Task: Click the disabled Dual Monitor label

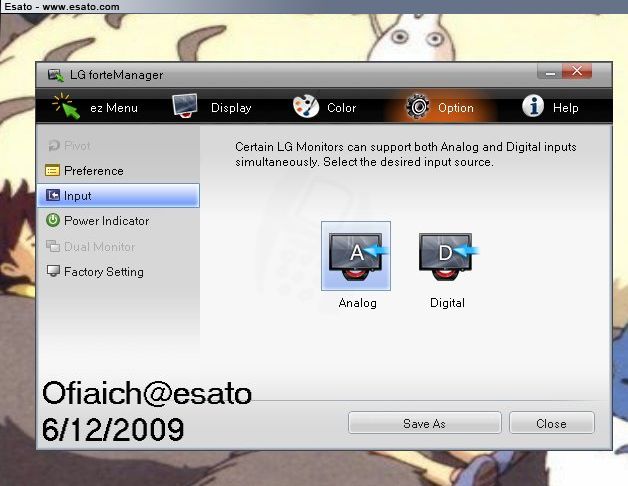Action: pyautogui.click(x=99, y=246)
